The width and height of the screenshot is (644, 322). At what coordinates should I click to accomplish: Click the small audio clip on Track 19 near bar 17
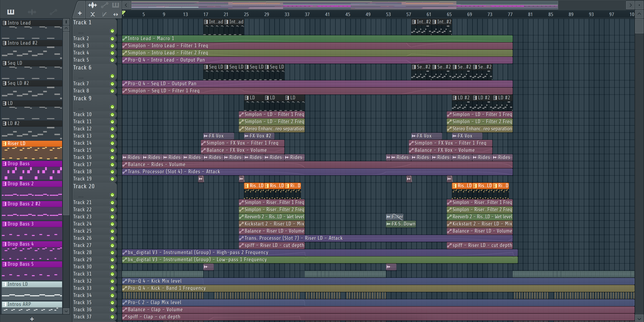(201, 179)
